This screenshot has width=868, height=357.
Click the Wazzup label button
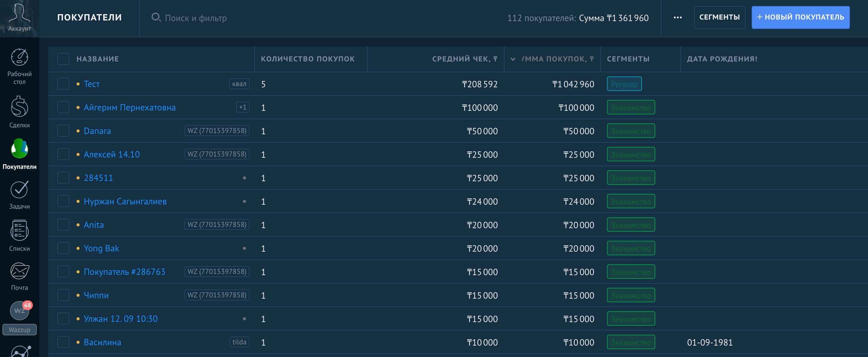click(x=20, y=330)
